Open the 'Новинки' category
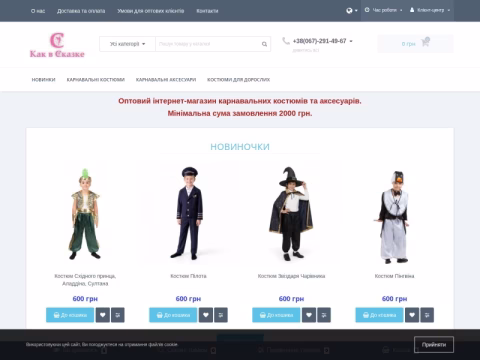 pyautogui.click(x=43, y=80)
